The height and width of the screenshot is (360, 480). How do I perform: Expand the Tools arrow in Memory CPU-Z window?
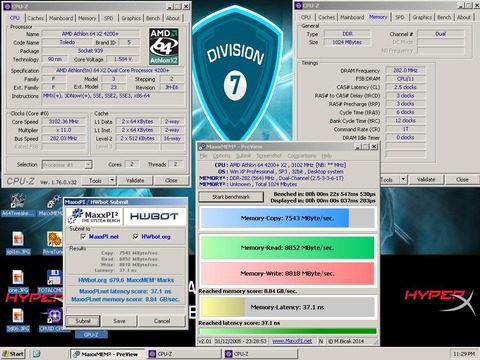click(403, 179)
